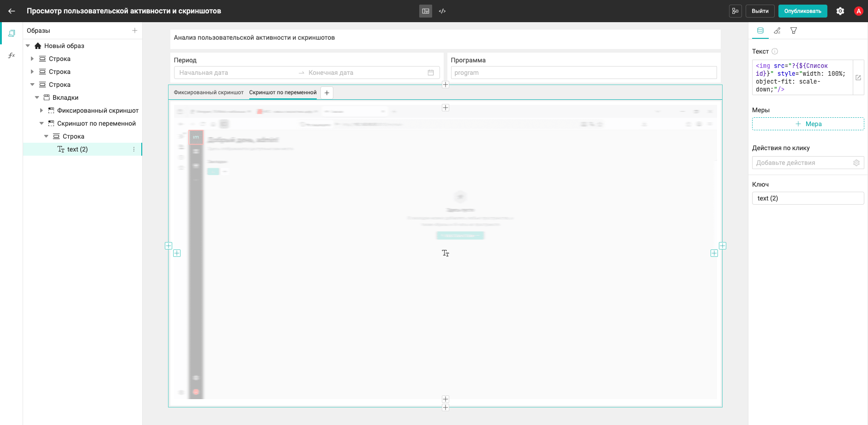Insert element via plus handle below tab strip
868x425 pixels.
point(446,108)
